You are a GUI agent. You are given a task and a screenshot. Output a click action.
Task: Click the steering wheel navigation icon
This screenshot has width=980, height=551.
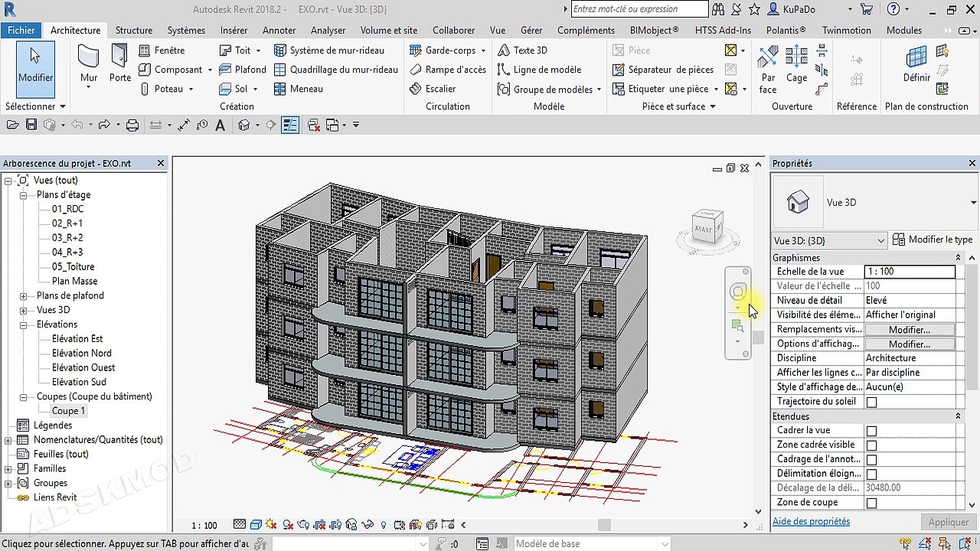[x=738, y=292]
